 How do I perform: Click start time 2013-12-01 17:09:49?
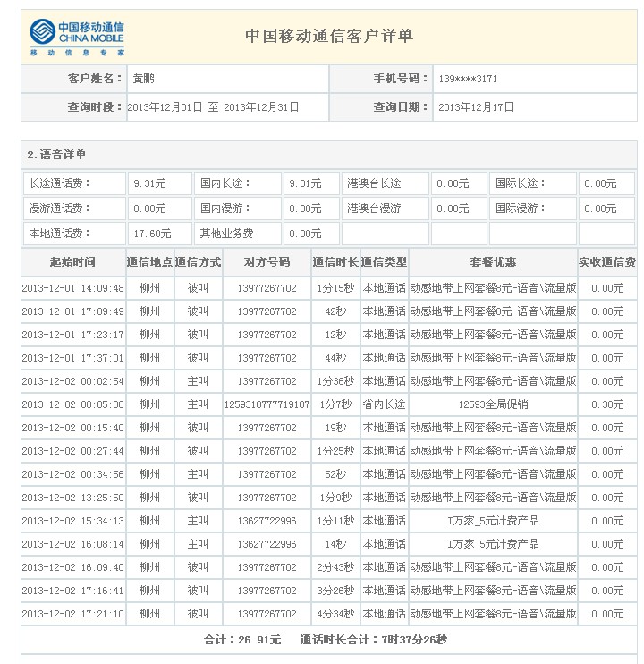tap(72, 311)
